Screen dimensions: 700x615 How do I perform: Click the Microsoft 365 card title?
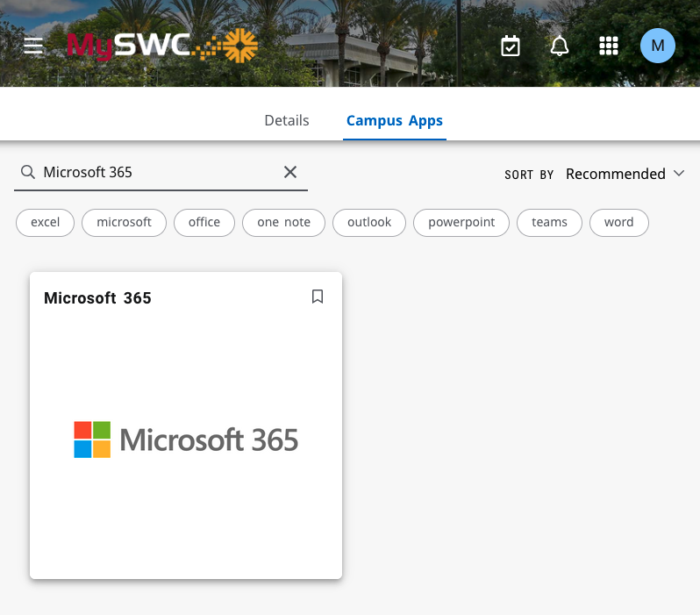(97, 298)
